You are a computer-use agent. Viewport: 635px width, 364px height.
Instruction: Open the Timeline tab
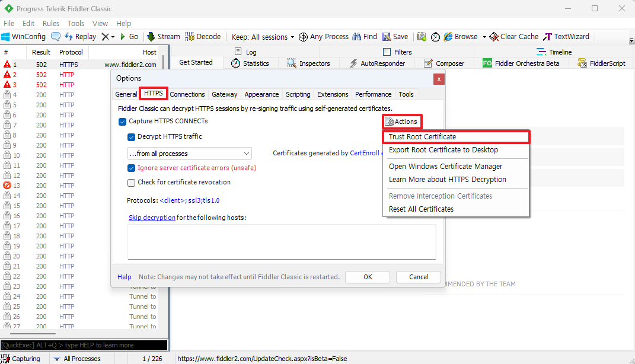click(x=554, y=52)
